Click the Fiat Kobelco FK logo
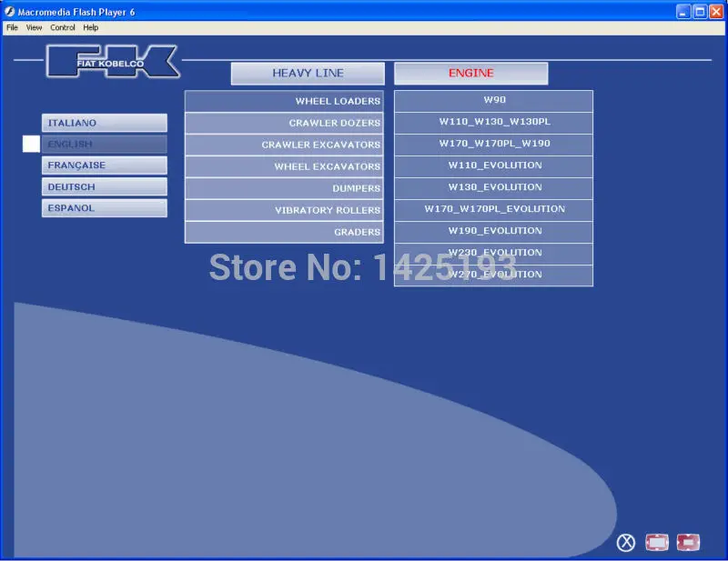The image size is (728, 561). (x=113, y=61)
